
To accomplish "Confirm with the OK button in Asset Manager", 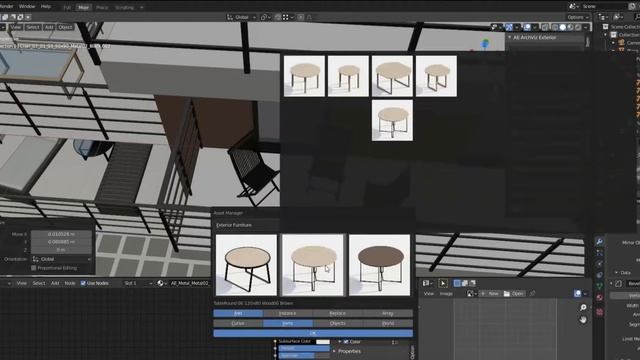I will pyautogui.click(x=313, y=333).
